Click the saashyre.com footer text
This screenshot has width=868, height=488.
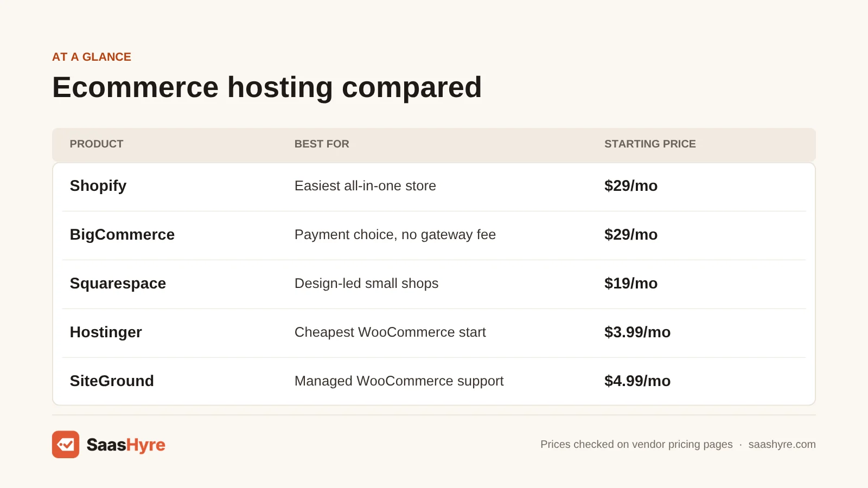coord(782,444)
